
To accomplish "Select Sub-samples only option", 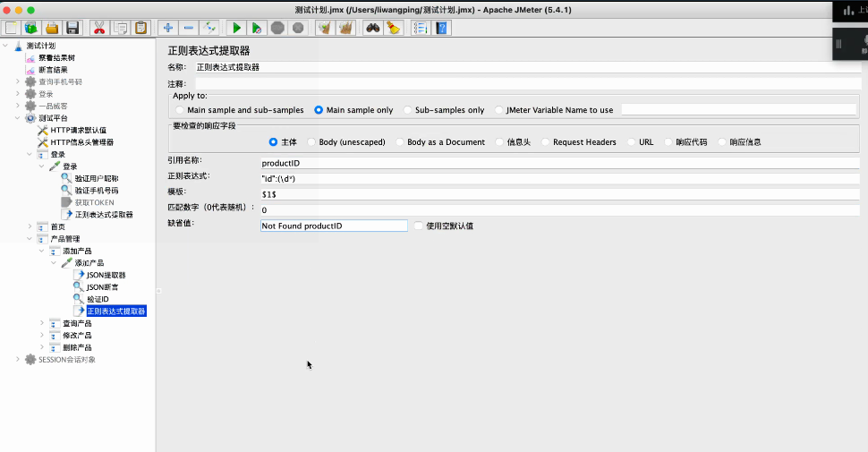I will (407, 110).
